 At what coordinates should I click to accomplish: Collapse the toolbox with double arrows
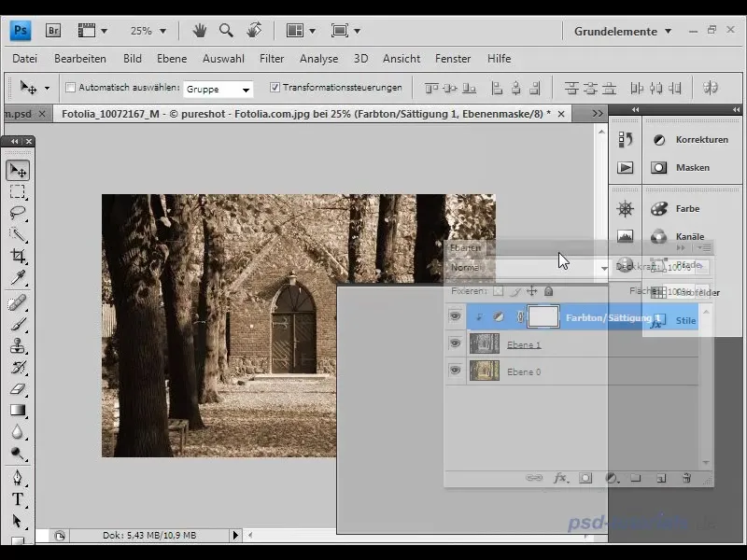(14, 142)
